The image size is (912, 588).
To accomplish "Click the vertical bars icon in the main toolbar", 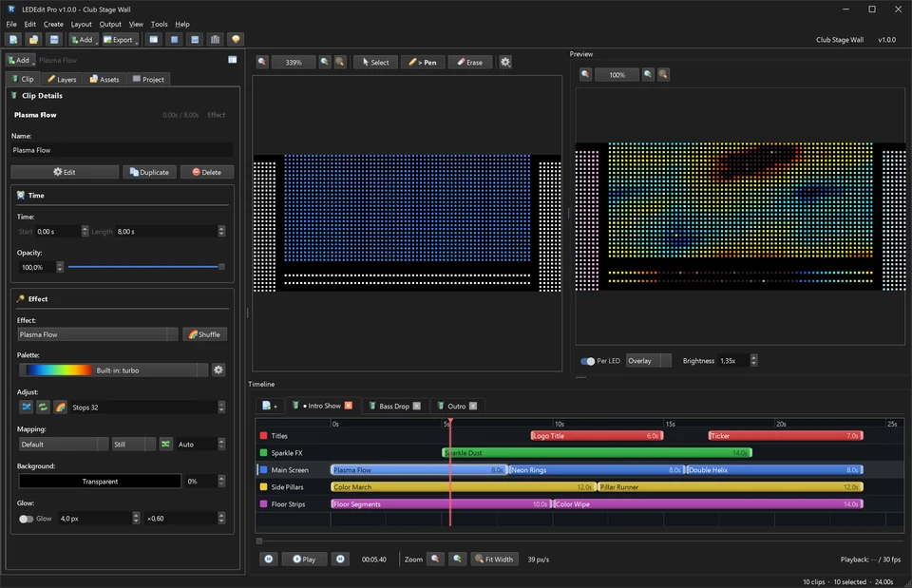I will (216, 40).
